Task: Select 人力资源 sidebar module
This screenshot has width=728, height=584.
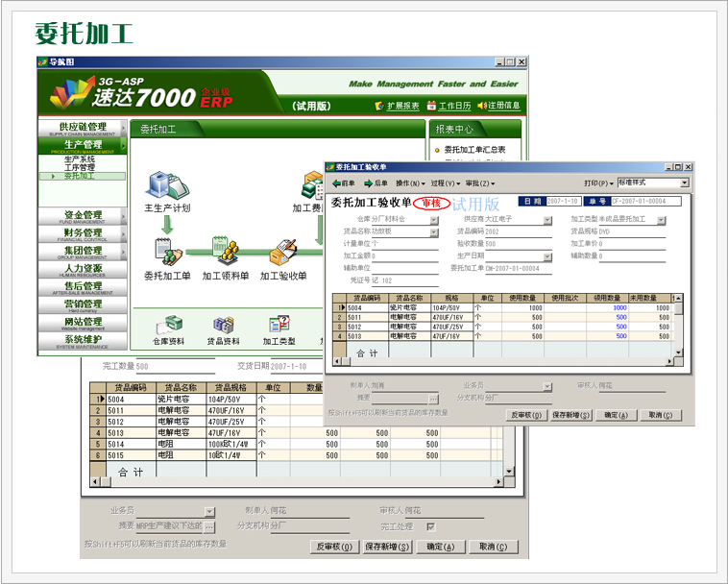Action: [x=83, y=270]
